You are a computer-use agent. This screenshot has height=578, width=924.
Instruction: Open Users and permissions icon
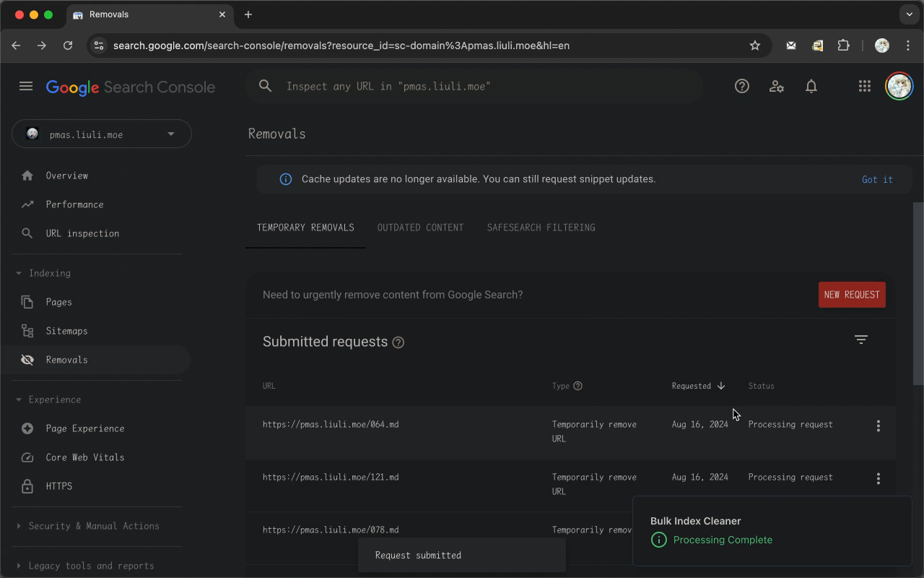(x=777, y=86)
